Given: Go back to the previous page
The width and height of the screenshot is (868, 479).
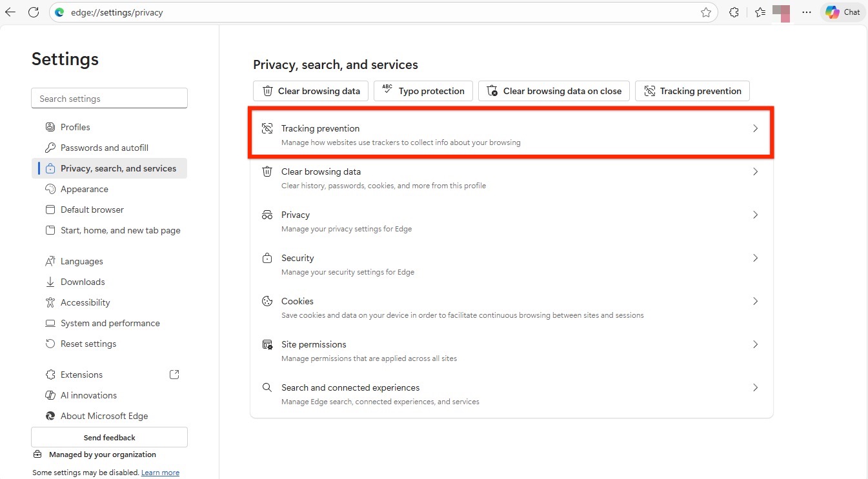Looking at the screenshot, I should [x=10, y=12].
